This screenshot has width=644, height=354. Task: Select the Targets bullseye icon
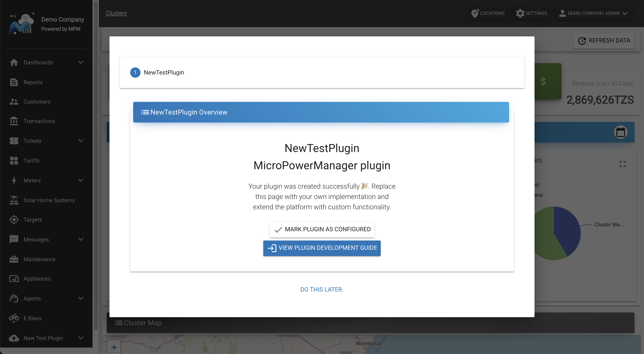pos(14,220)
